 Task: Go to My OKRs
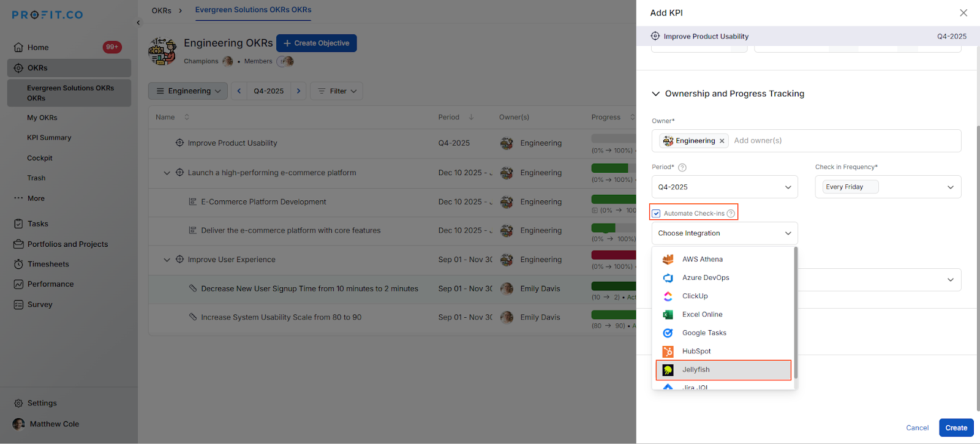coord(42,118)
